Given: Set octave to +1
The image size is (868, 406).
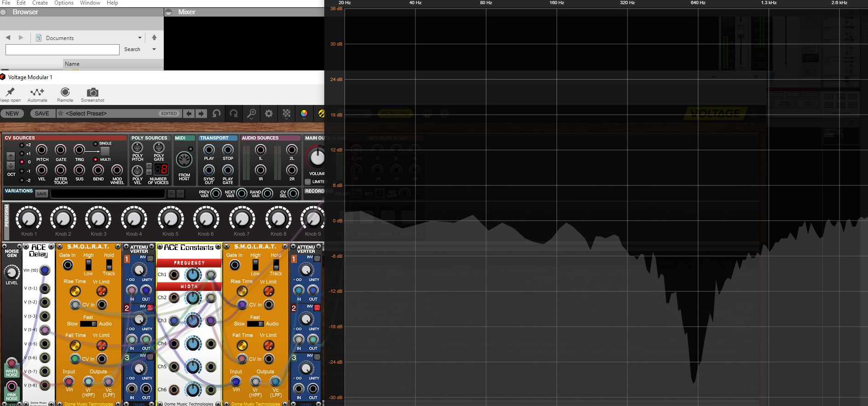Looking at the screenshot, I should 22,154.
